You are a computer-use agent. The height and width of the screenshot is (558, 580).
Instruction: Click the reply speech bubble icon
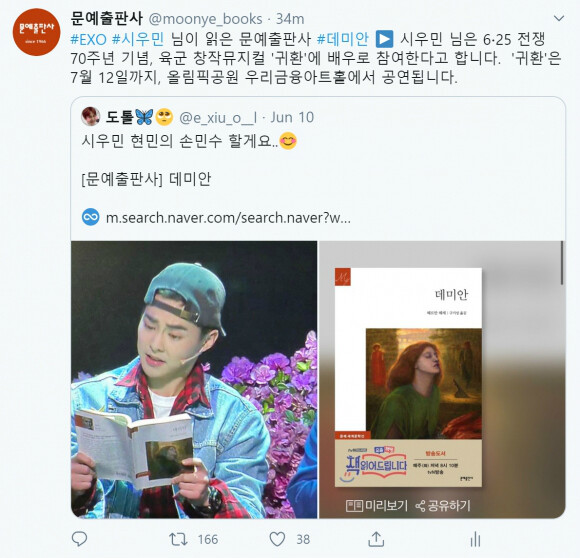(79, 539)
